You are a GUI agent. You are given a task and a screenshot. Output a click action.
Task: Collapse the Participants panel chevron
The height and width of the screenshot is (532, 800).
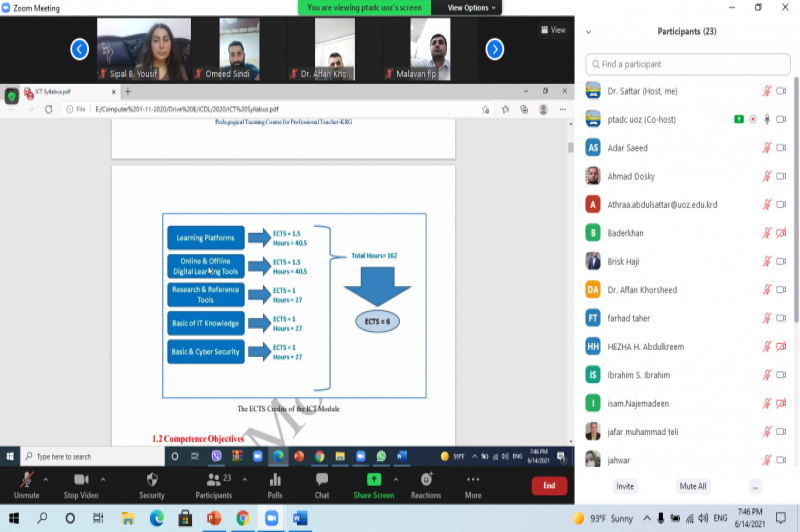[x=588, y=32]
